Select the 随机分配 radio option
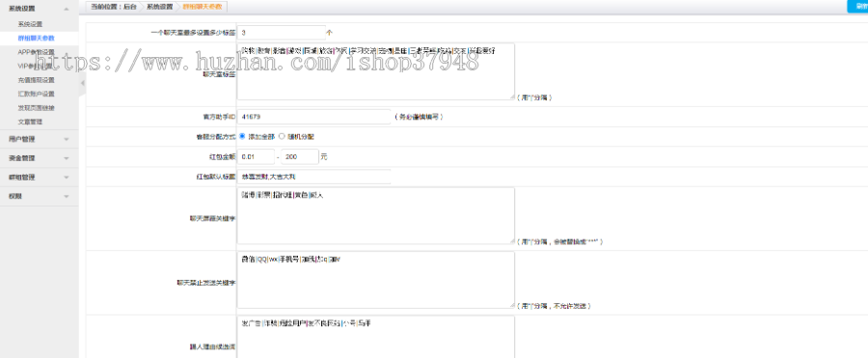This screenshot has width=868, height=358. [x=282, y=136]
